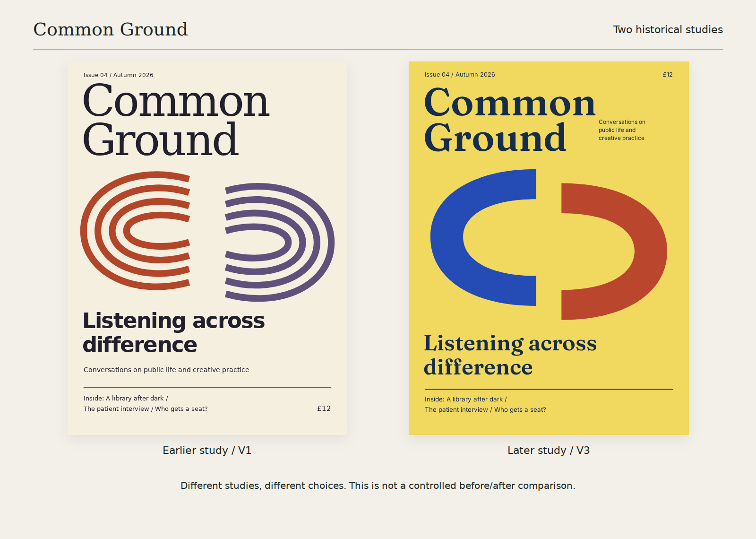The height and width of the screenshot is (539, 756).
Task: Click the £12 price on the V3 cover
Action: click(x=668, y=75)
